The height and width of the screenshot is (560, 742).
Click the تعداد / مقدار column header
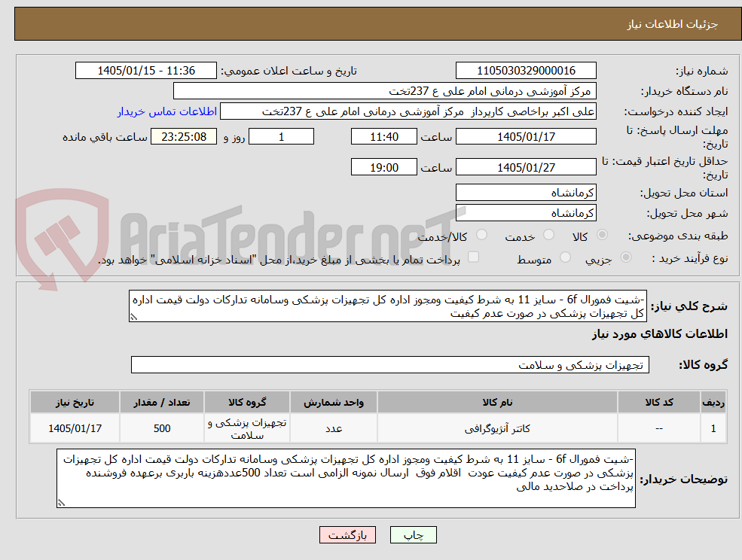pyautogui.click(x=162, y=402)
